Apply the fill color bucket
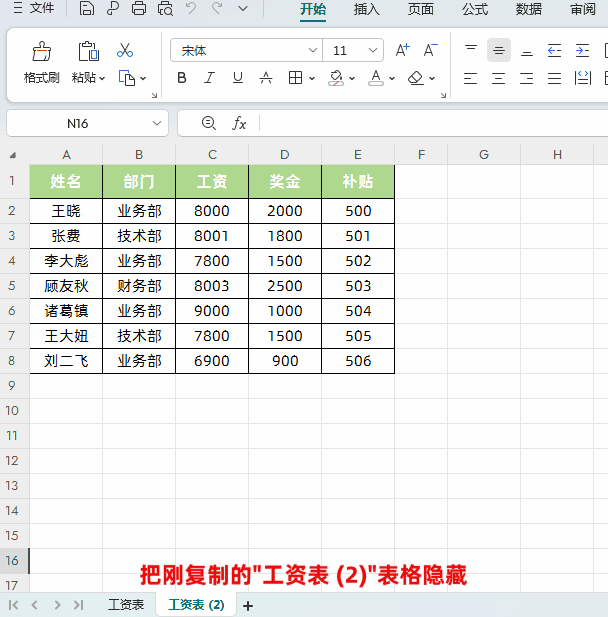Screen dimensions: 608x617 [x=336, y=78]
